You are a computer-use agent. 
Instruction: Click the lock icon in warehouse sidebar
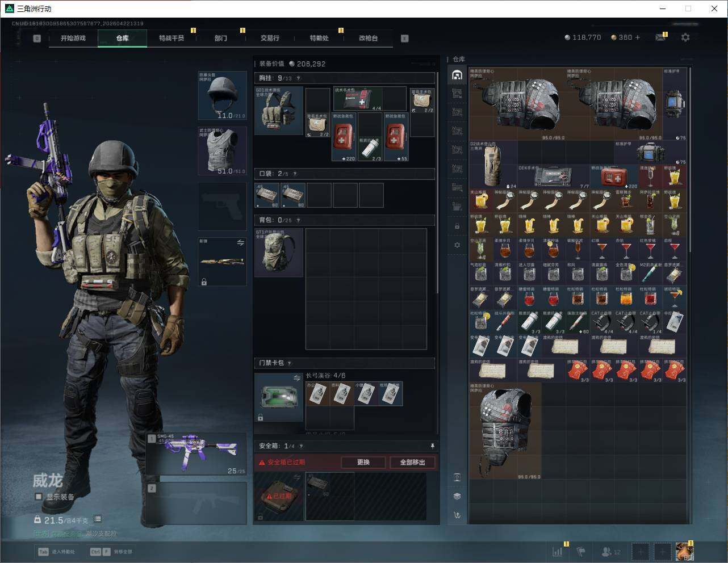point(457,226)
